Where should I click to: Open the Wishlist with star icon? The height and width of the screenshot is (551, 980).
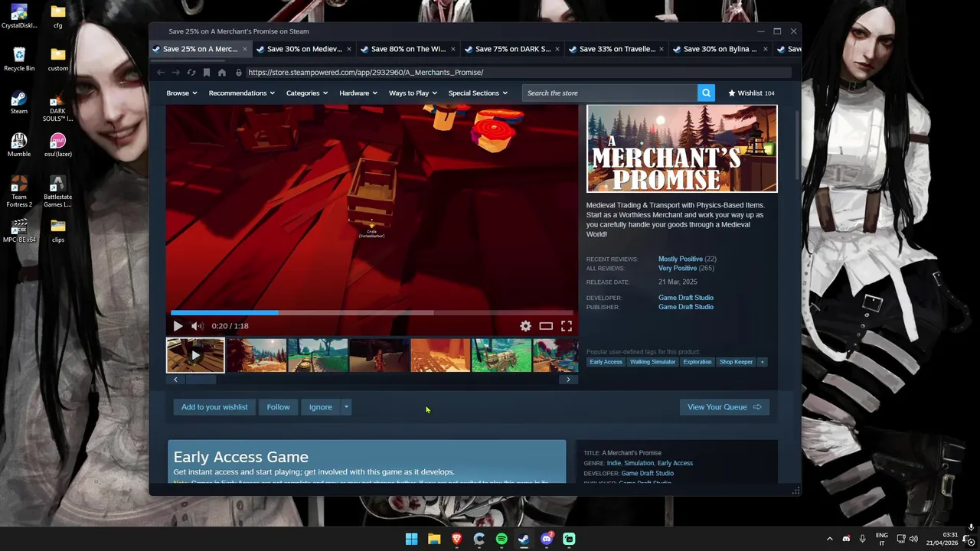(751, 93)
